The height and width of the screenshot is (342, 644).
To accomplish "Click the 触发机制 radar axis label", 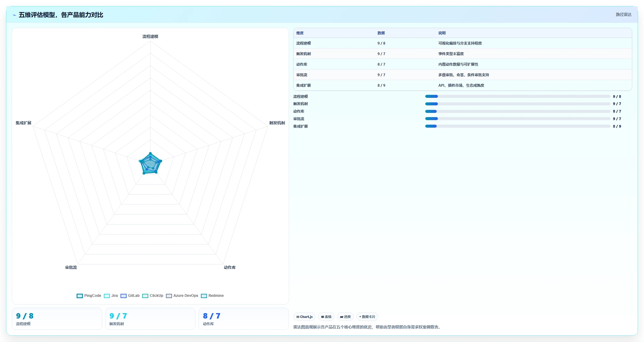I will [277, 123].
